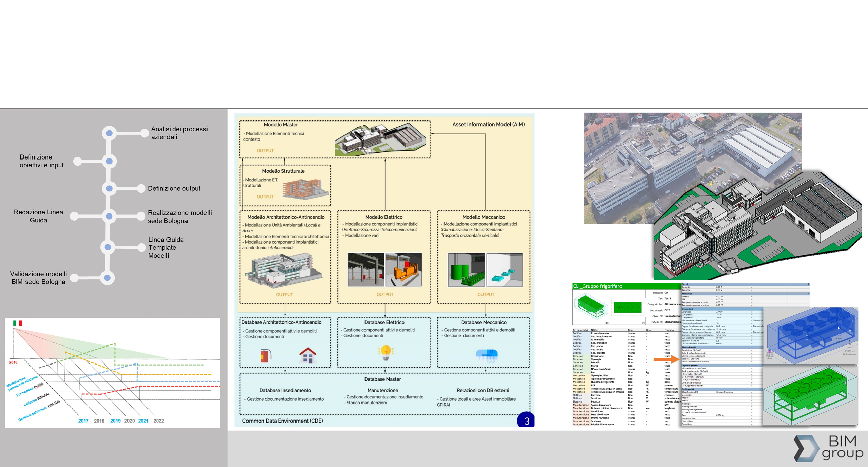Toggle the Spazio di manovra checkbox
This screenshot has width=868, height=467.
(717, 341)
